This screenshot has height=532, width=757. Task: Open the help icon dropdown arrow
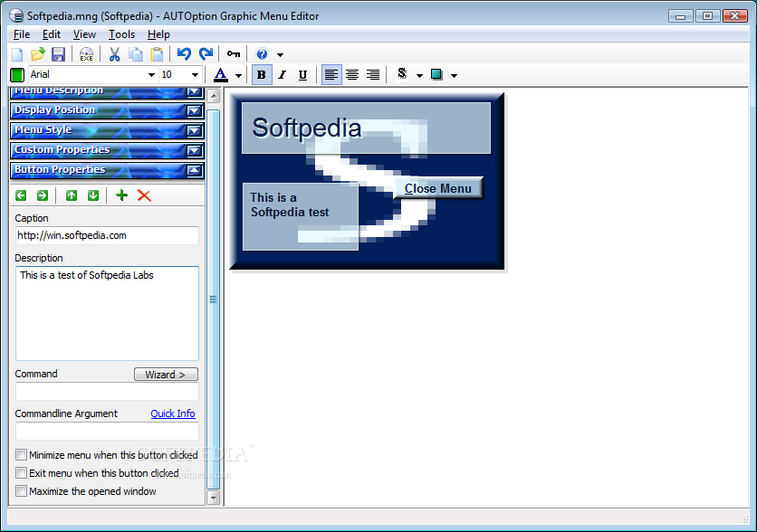tap(280, 55)
